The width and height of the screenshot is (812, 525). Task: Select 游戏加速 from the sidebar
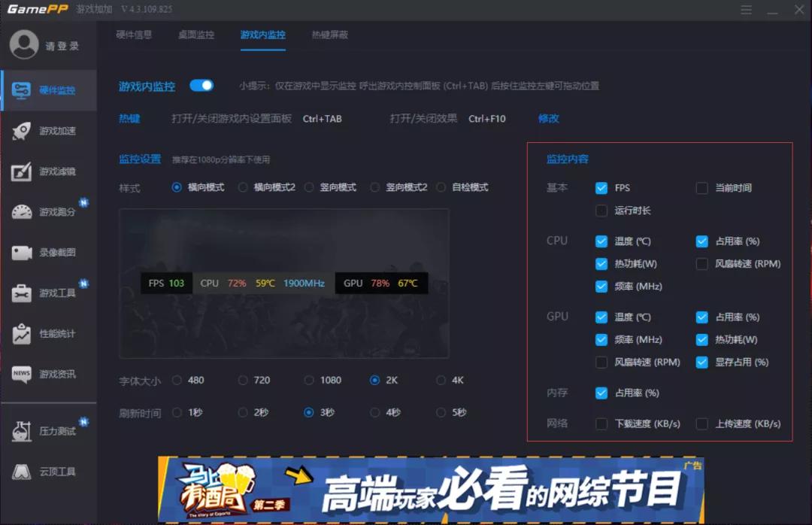[49, 131]
